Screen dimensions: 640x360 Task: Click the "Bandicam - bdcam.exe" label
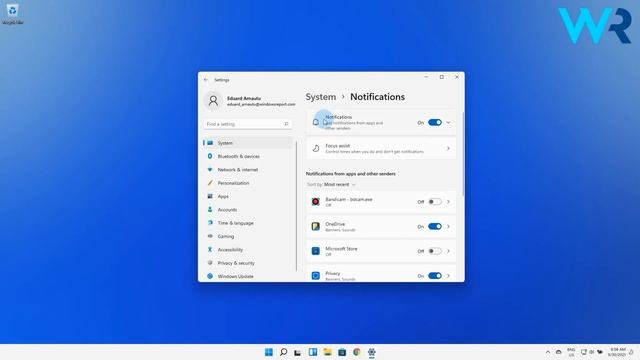point(349,200)
